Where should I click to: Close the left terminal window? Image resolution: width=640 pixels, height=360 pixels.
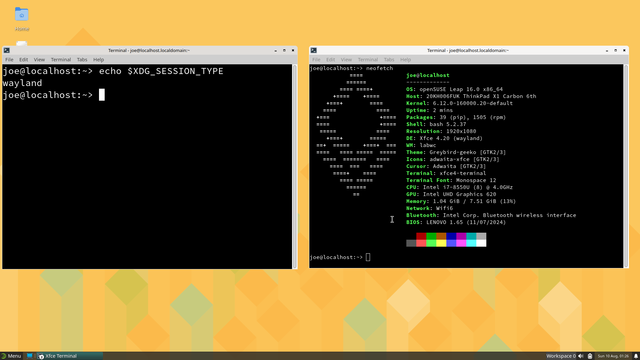293,51
